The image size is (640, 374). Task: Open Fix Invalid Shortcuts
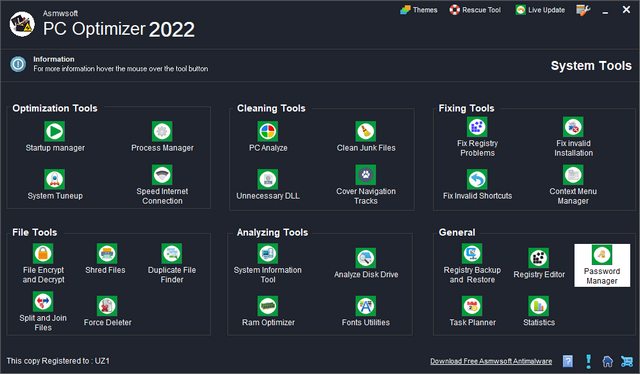(x=477, y=185)
